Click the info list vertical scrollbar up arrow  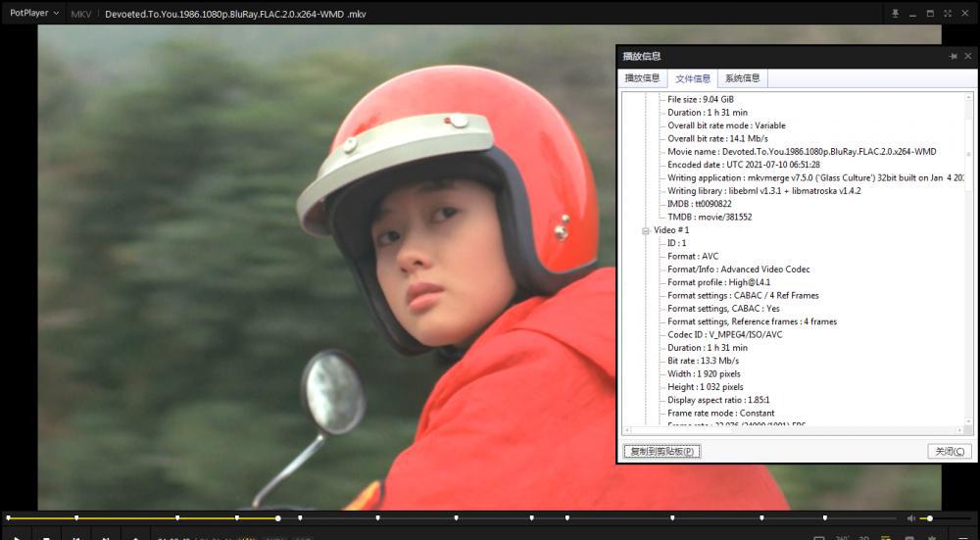(969, 97)
